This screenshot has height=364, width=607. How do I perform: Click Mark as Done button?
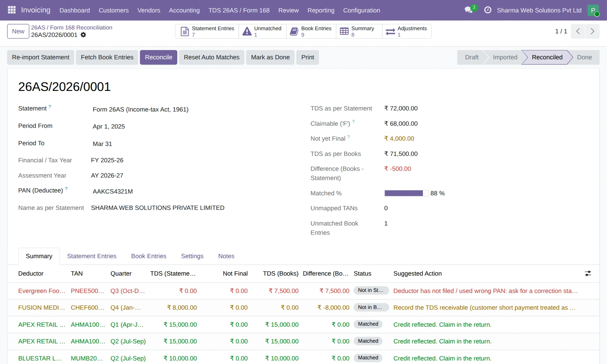coord(270,57)
